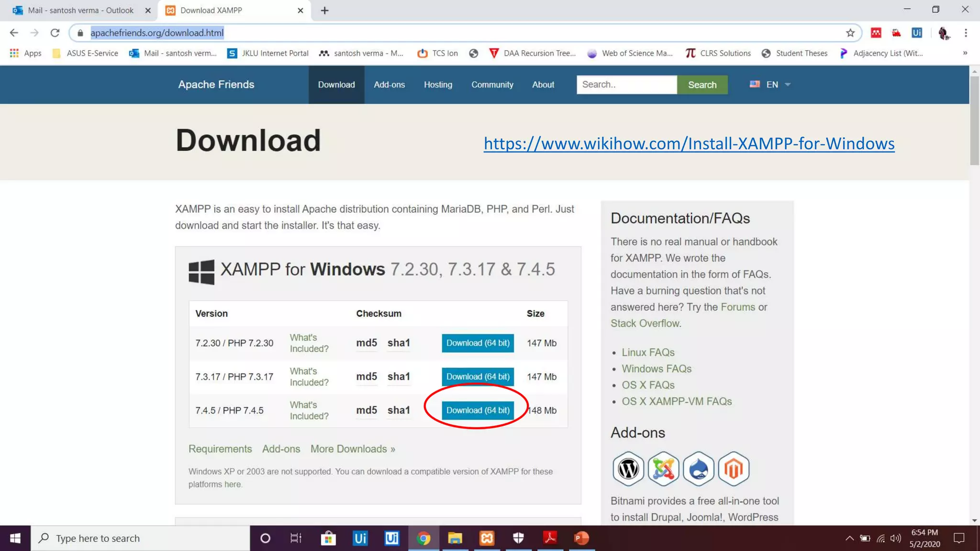Reload the page with the refresh icon
The height and width of the screenshot is (551, 980).
55,33
